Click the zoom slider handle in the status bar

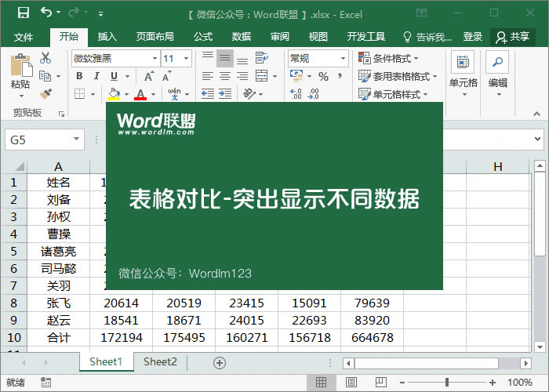pyautogui.click(x=447, y=383)
